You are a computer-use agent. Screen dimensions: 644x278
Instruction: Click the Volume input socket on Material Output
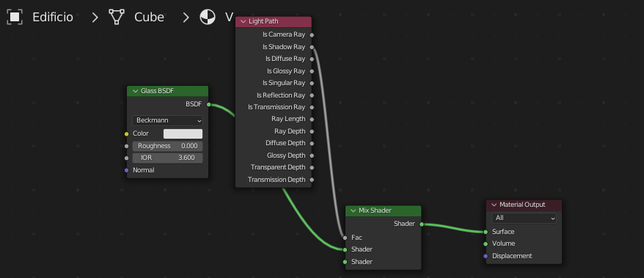(x=486, y=244)
